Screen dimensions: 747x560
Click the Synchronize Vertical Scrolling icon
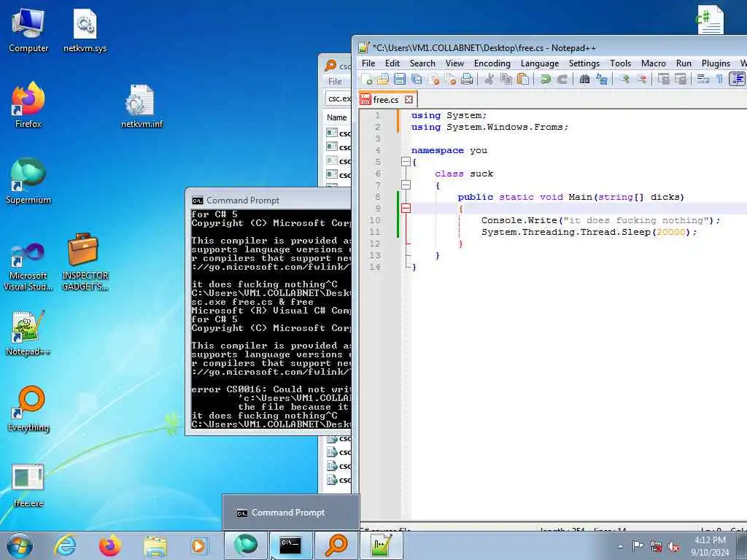(x=663, y=79)
